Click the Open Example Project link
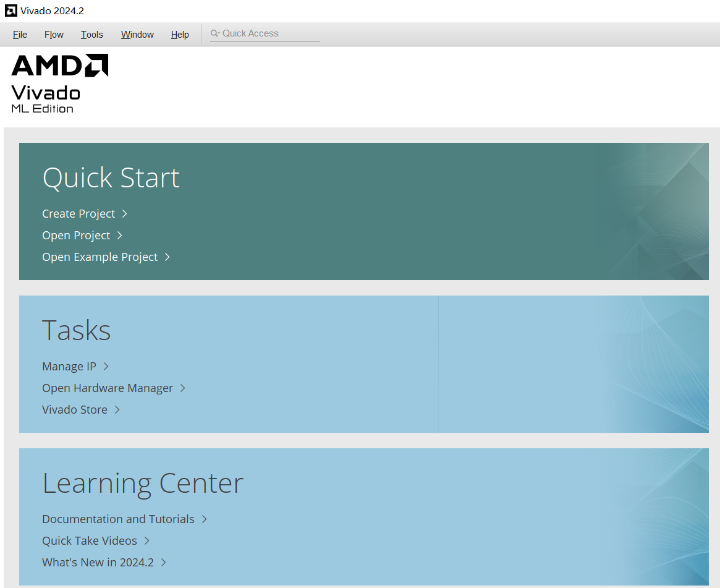Image resolution: width=720 pixels, height=588 pixels. [x=100, y=257]
